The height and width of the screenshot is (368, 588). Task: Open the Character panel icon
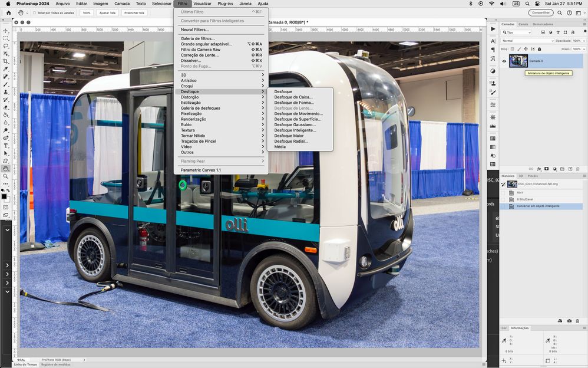(493, 41)
